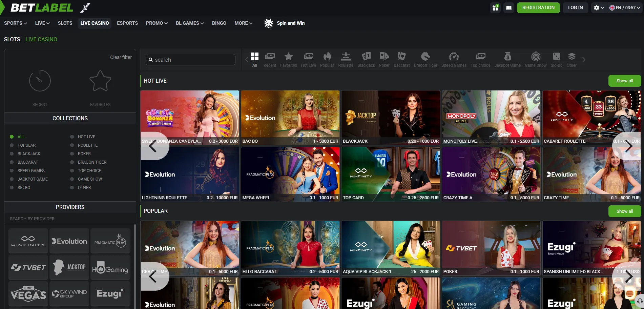The image size is (644, 309).
Task: Click the Spin and Win promo icon
Action: (269, 23)
